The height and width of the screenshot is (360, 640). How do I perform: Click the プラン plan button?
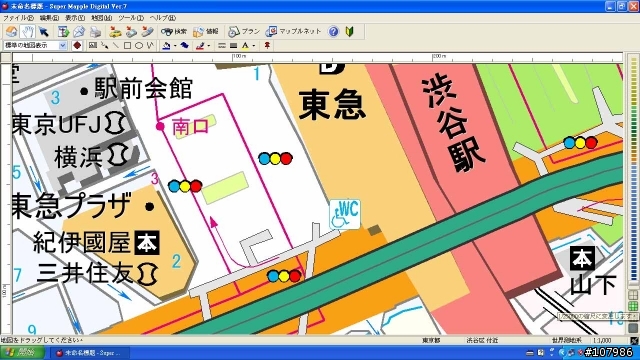pos(244,31)
